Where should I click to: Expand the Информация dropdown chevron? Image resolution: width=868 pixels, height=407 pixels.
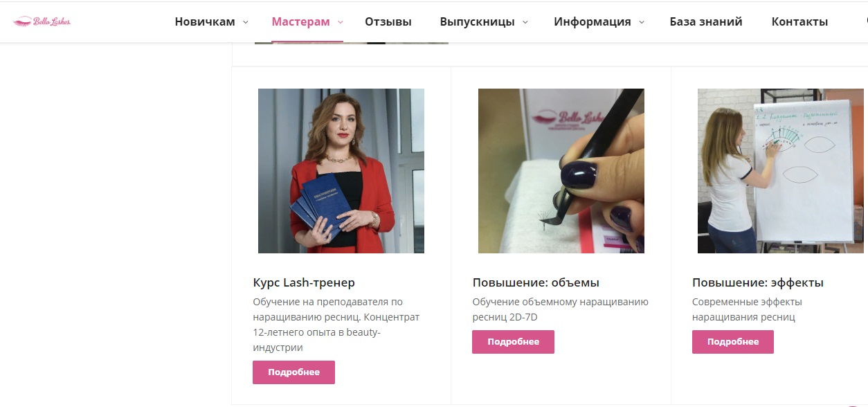(x=641, y=22)
